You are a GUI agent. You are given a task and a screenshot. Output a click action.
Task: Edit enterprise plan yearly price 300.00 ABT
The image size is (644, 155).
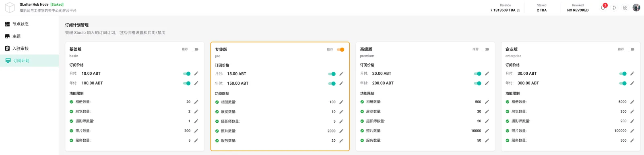[632, 83]
